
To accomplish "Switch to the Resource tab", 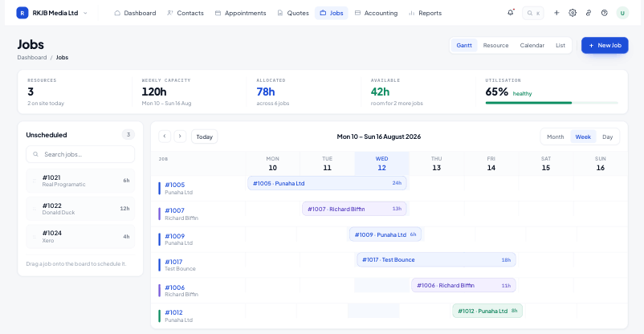I will (495, 45).
